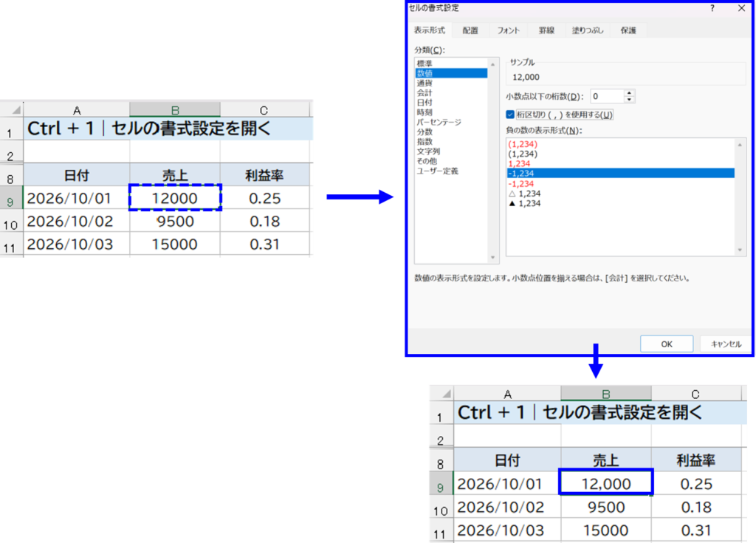This screenshot has width=756, height=543.
Task: Click the OK button
Action: point(667,344)
